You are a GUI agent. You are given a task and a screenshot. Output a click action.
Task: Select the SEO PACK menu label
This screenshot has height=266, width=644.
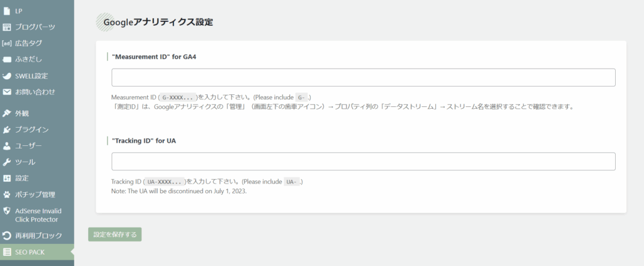[x=30, y=252]
